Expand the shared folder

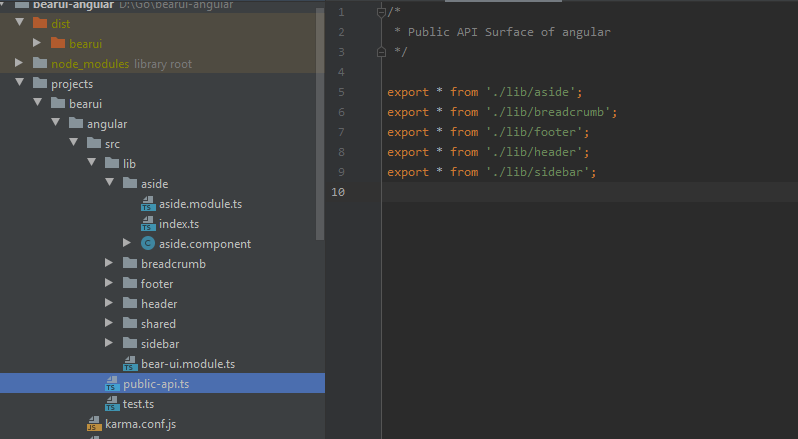[x=109, y=323]
